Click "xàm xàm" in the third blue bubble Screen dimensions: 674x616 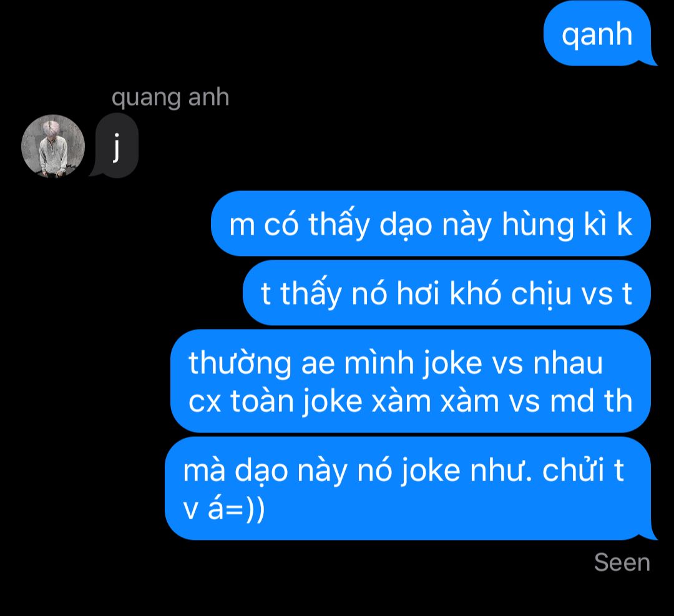coord(435,401)
